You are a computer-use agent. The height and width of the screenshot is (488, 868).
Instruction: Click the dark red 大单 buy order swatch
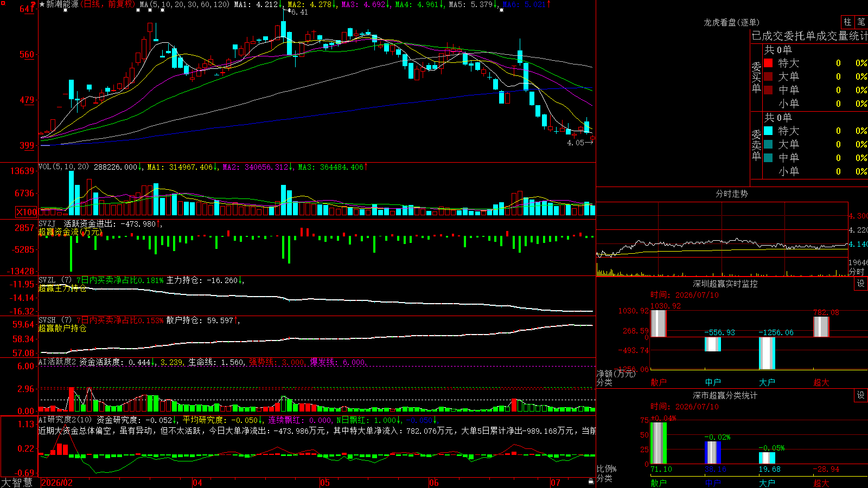(x=768, y=76)
